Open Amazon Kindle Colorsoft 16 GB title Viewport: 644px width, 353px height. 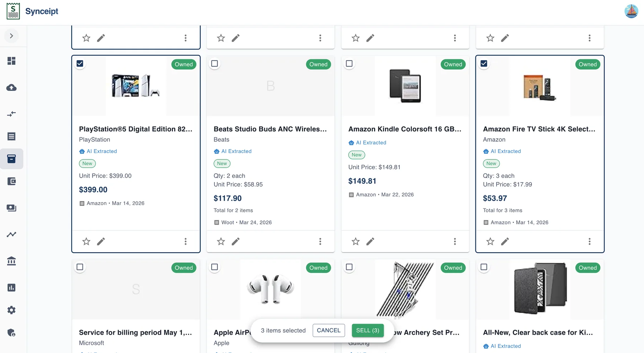point(405,129)
